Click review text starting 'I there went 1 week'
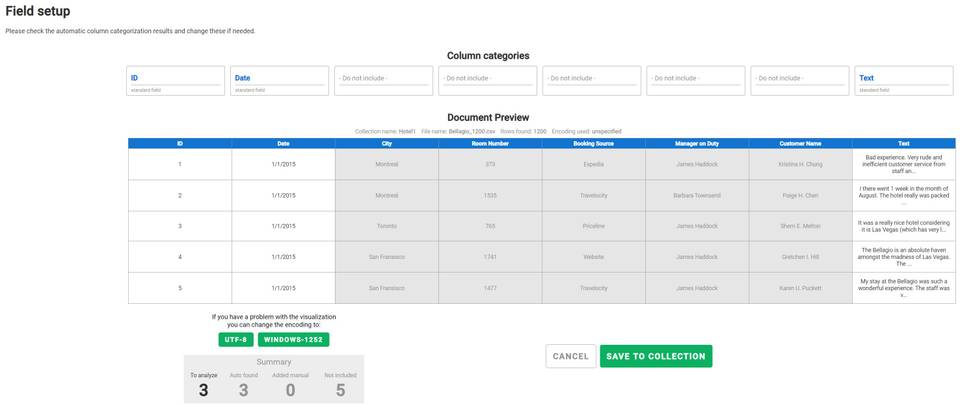The width and height of the screenshot is (960, 406). click(x=904, y=195)
